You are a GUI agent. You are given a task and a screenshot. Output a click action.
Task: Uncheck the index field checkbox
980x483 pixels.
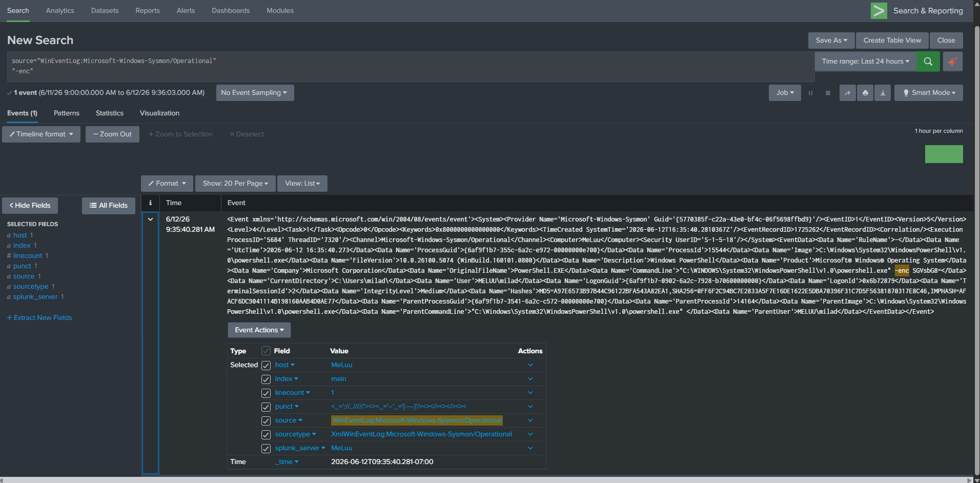coord(266,379)
